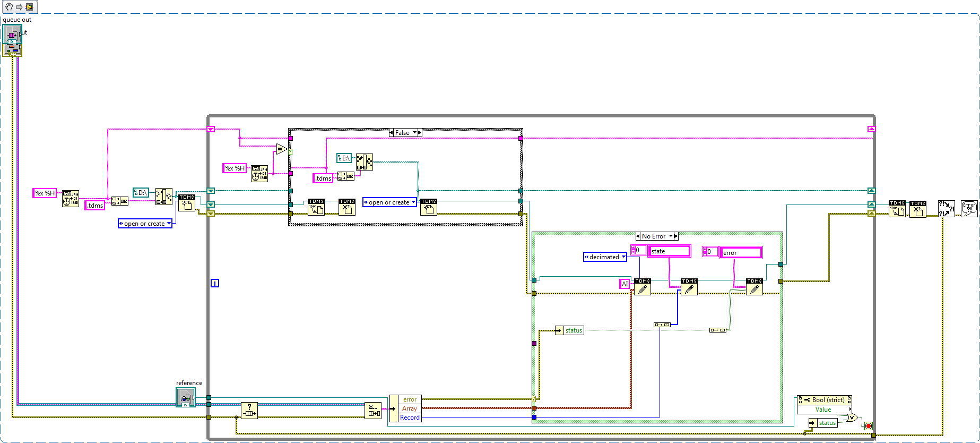Click the TDMS Close node inside False case
This screenshot has width=980, height=443.
click(347, 207)
